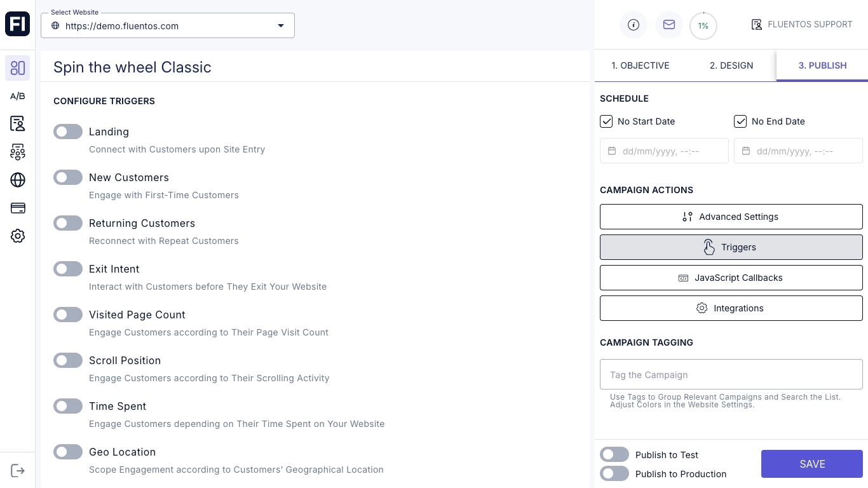The height and width of the screenshot is (488, 868).
Task: Expand the Select Website dropdown arrow
Action: pyautogui.click(x=281, y=26)
